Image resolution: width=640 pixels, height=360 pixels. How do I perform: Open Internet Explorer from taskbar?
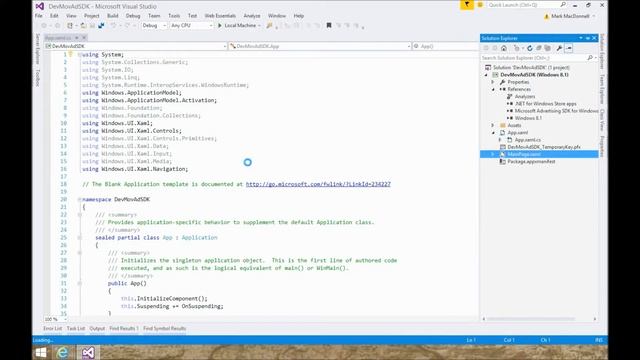(62, 353)
